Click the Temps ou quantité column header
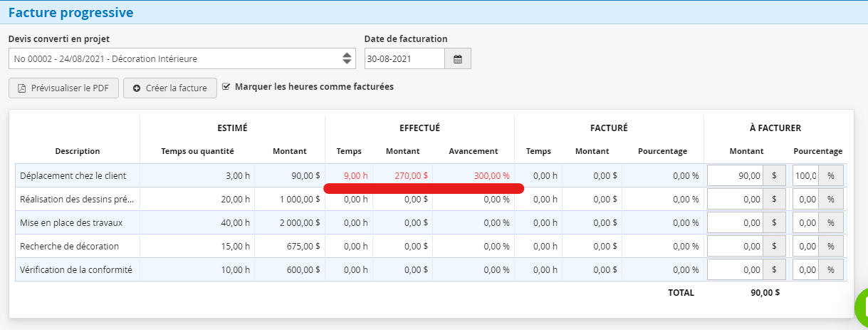Image resolution: width=868 pixels, height=330 pixels. (197, 151)
